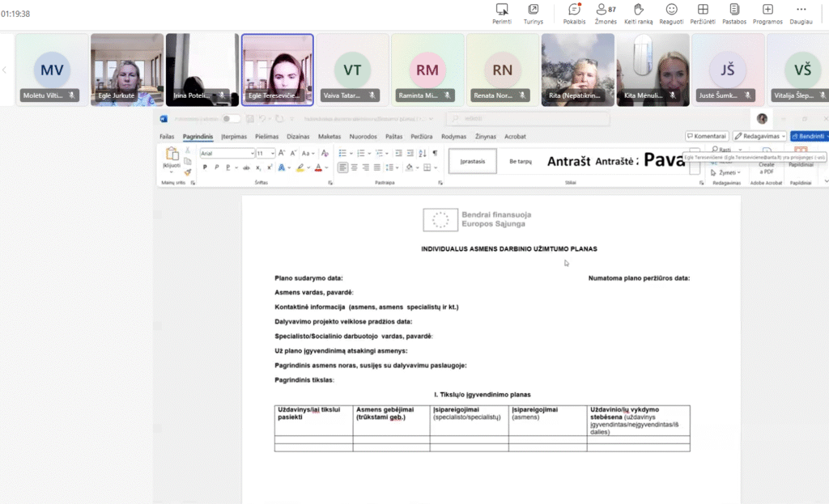Image resolution: width=829 pixels, height=504 pixels.
Task: Click the blue Bendrinti share button
Action: 809,137
